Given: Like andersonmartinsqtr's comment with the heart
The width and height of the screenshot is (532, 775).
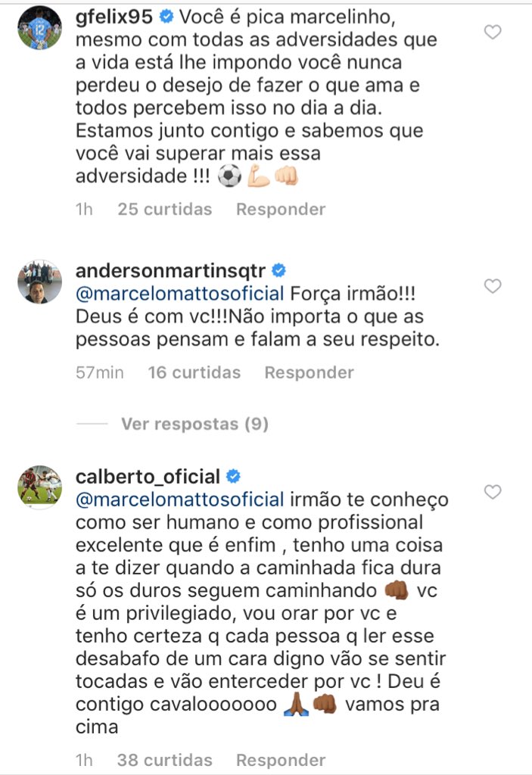Looking at the screenshot, I should [x=493, y=286].
